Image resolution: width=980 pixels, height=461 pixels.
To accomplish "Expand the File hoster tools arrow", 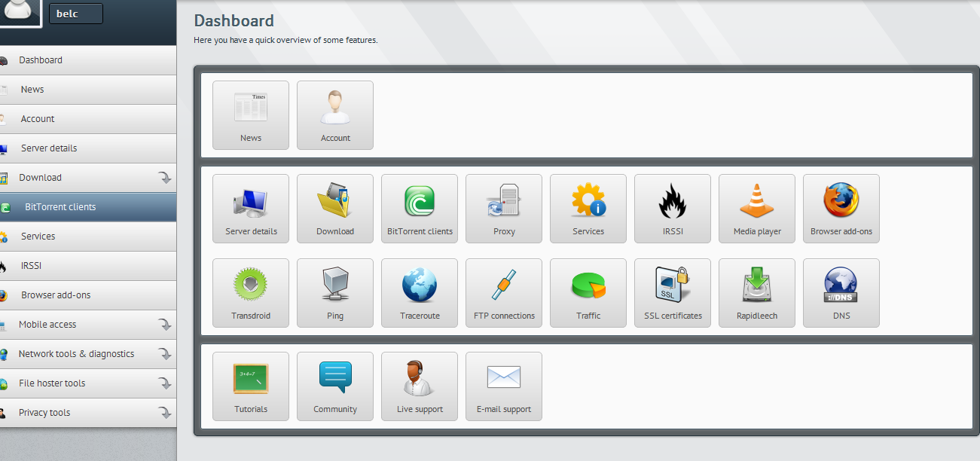I will 164,383.
